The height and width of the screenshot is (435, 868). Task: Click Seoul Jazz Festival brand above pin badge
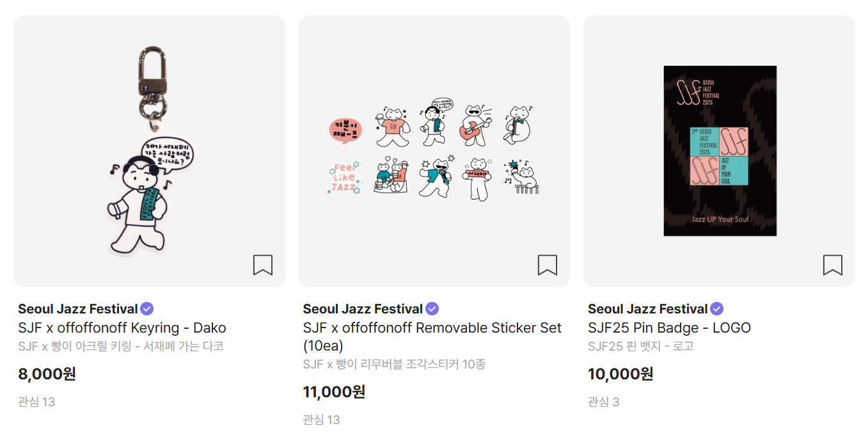click(648, 309)
